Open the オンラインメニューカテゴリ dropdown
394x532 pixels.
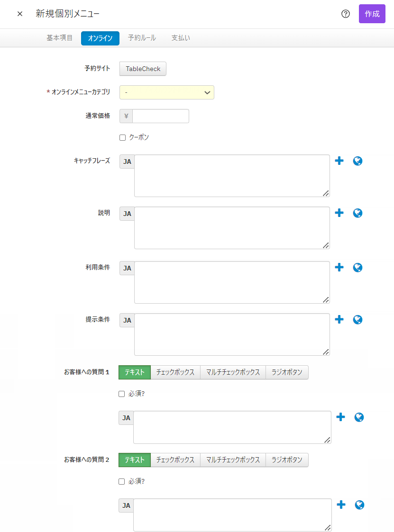[x=167, y=92]
